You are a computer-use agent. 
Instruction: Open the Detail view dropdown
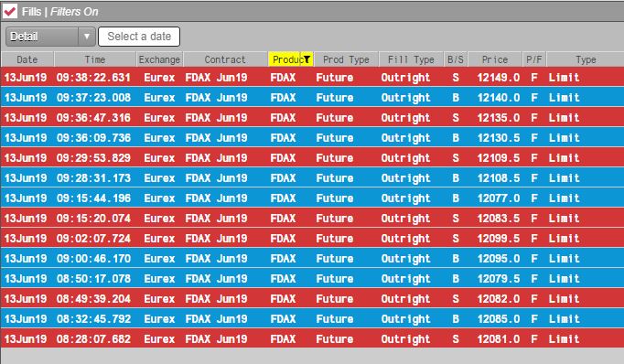pyautogui.click(x=50, y=37)
